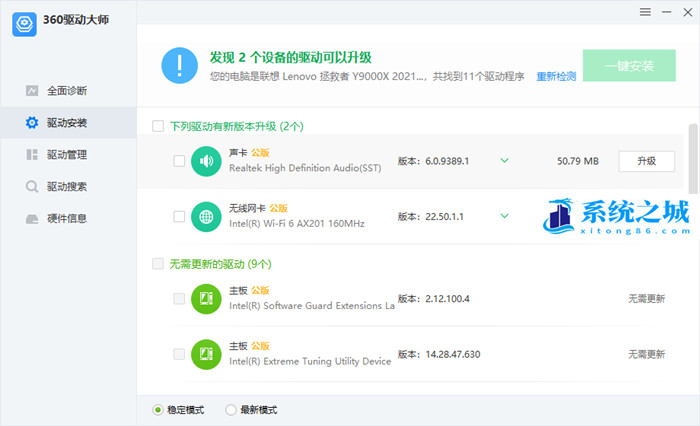The height and width of the screenshot is (426, 700).
Task: Click 升级 button for Realtek audio driver
Action: [646, 161]
